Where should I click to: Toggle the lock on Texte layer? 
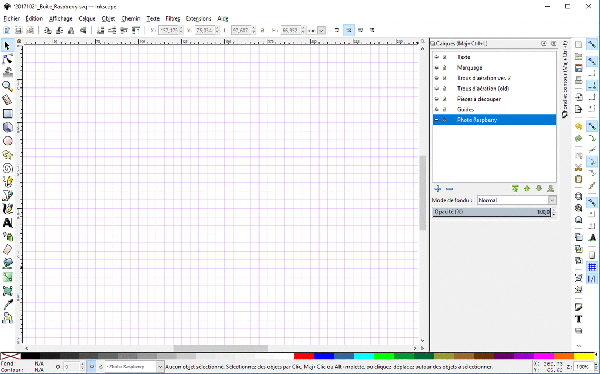445,57
